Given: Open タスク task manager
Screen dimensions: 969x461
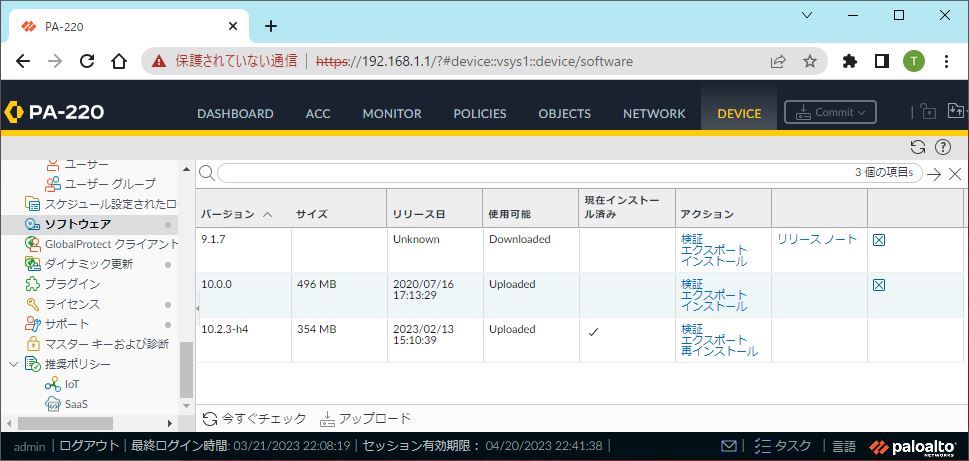Looking at the screenshot, I should pyautogui.click(x=783, y=446).
